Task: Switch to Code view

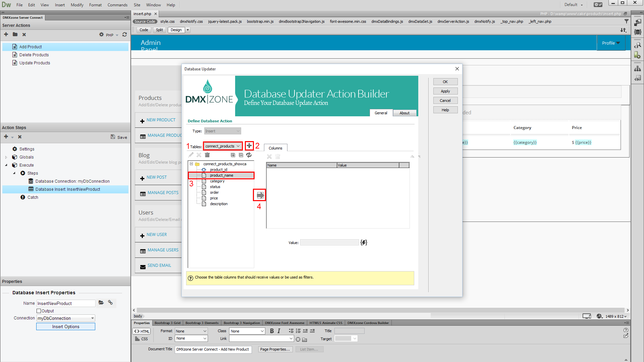Action: (144, 30)
